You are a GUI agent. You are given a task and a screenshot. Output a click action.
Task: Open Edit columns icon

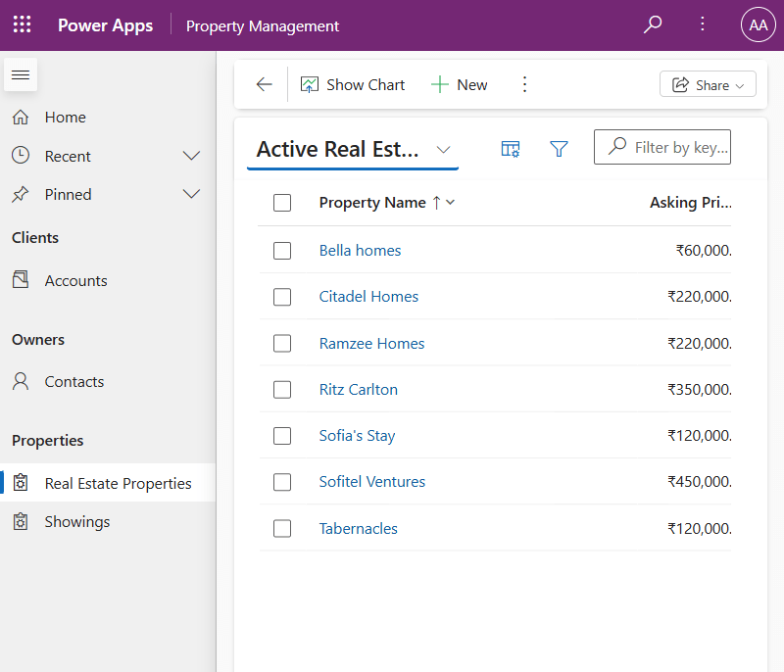click(511, 149)
